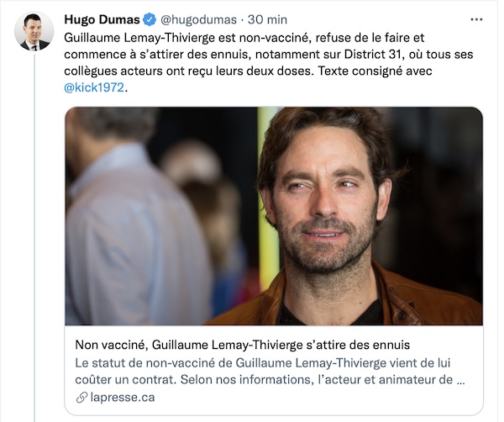Open Hugo Dumas's profile picture
The image size is (504, 422).
click(34, 31)
